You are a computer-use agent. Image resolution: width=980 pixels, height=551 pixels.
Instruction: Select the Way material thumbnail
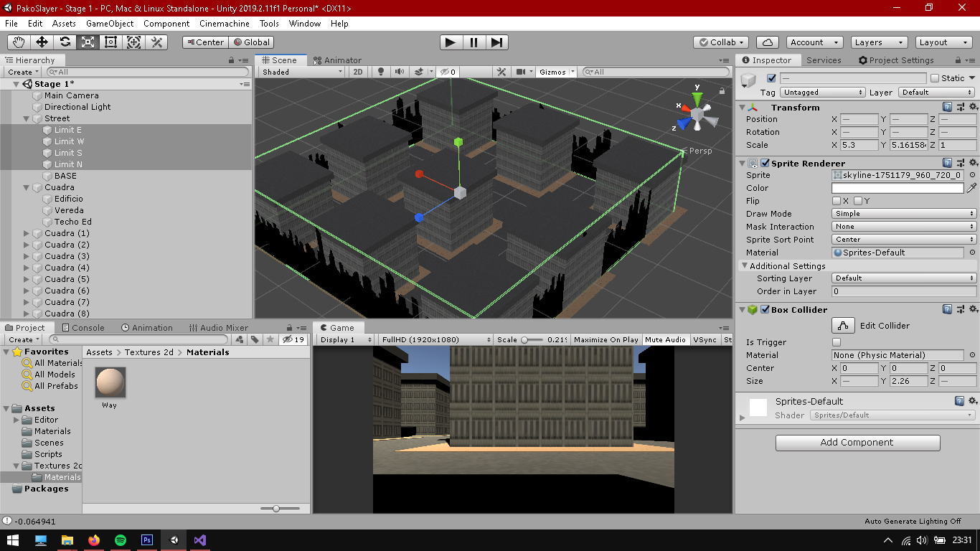(x=110, y=383)
